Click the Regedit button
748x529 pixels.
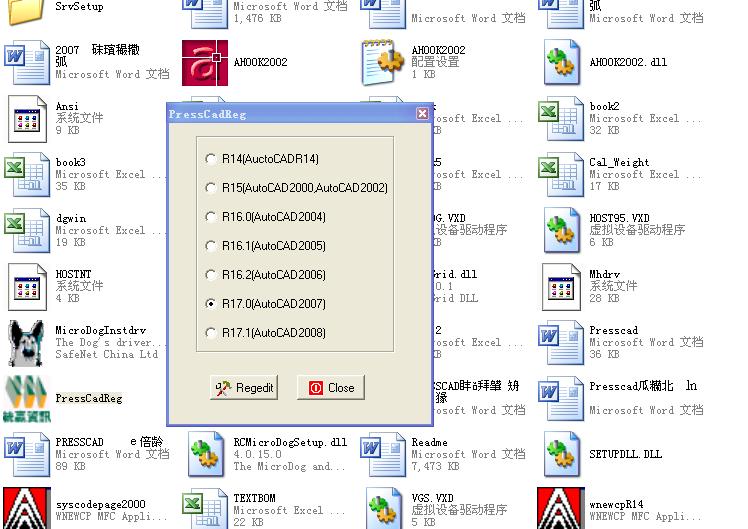(244, 388)
